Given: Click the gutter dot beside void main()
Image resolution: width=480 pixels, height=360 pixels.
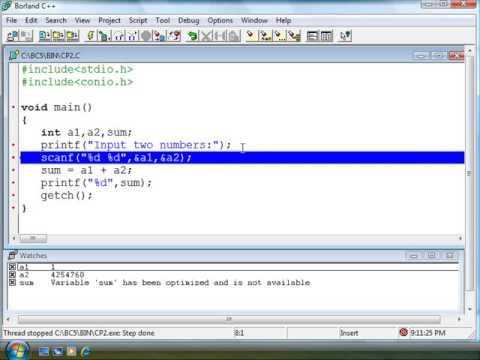Looking at the screenshot, I should (14, 107).
